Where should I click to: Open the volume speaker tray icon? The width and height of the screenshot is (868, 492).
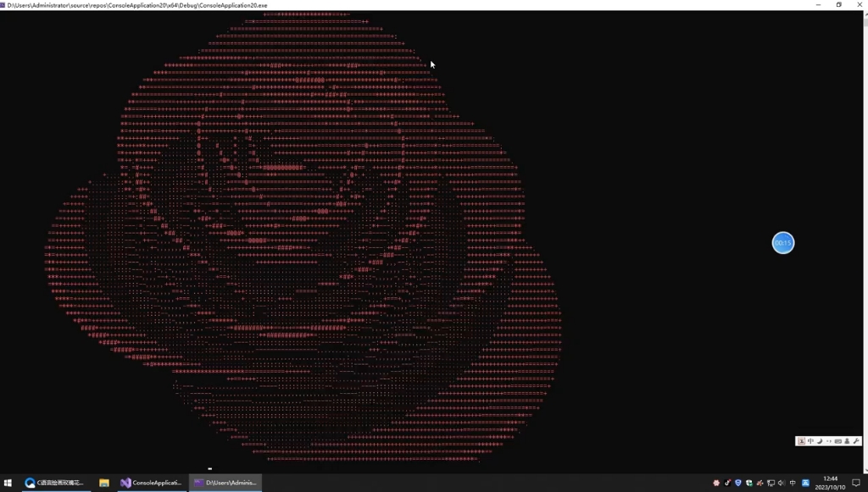coord(781,484)
